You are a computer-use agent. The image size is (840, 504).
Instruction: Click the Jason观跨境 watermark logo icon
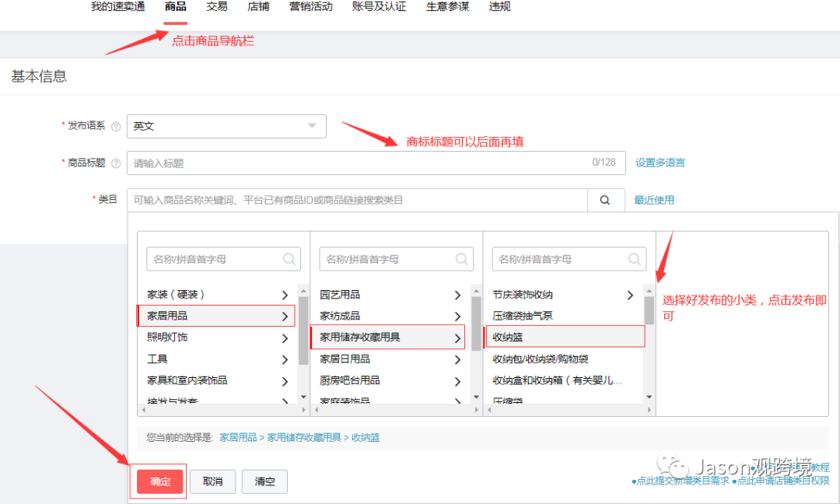670,466
